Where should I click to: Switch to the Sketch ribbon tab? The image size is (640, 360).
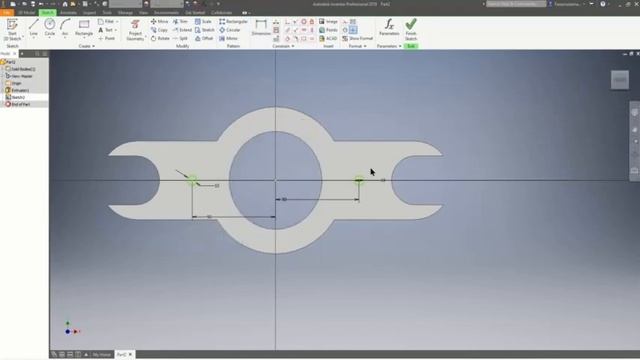coord(47,13)
